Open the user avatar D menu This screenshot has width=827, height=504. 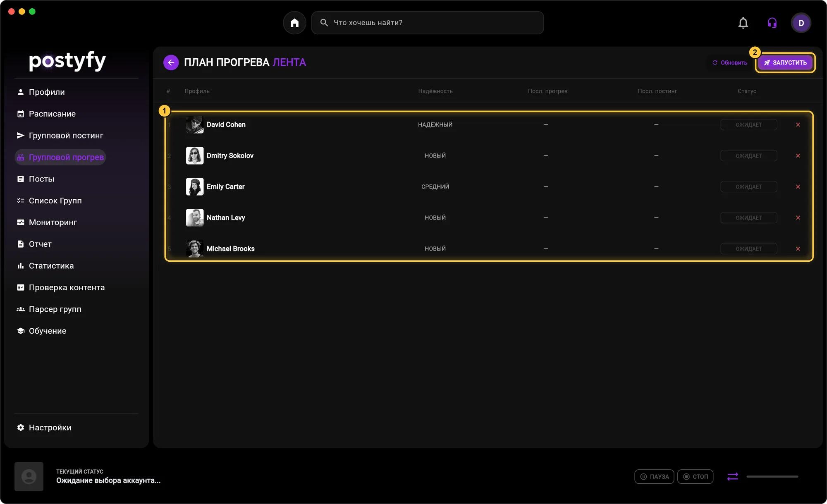point(801,23)
